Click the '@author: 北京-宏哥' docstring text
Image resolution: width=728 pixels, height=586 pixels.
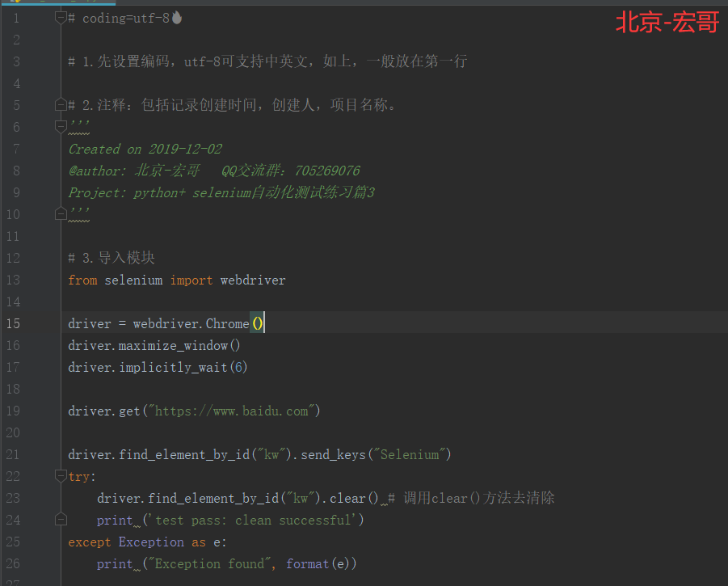point(134,171)
